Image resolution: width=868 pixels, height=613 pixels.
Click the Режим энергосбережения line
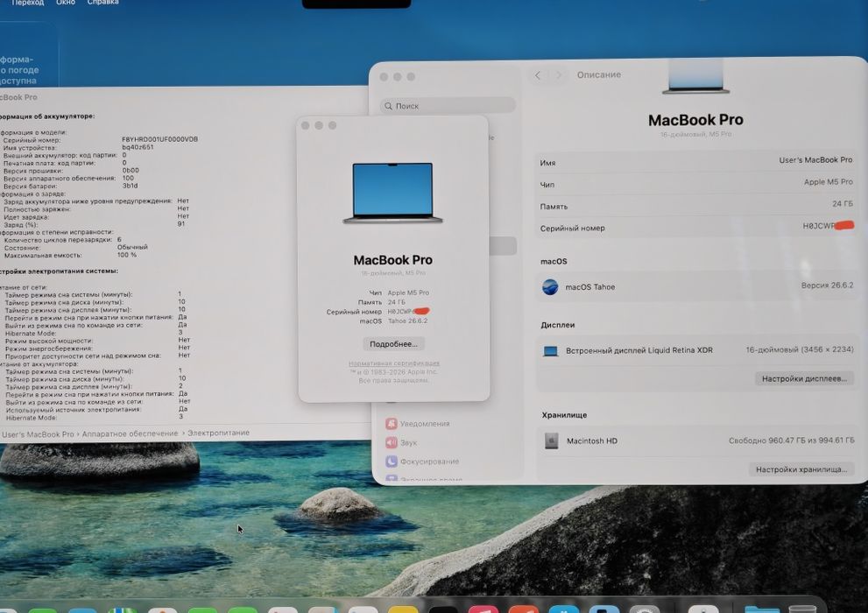pyautogui.click(x=97, y=349)
